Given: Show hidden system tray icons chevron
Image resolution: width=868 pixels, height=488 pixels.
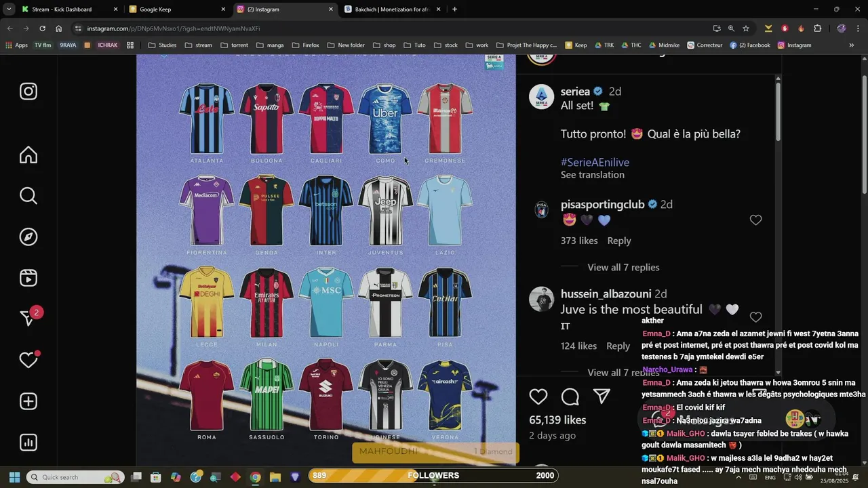Looking at the screenshot, I should click(738, 477).
